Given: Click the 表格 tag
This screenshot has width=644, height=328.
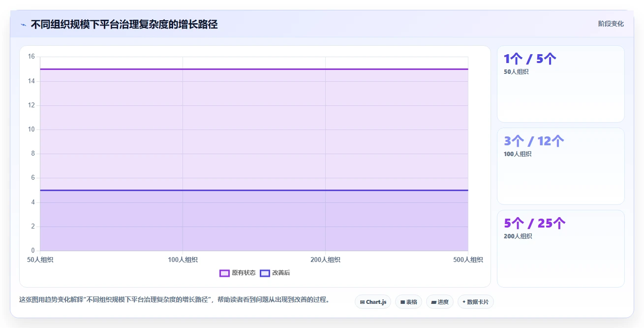Looking at the screenshot, I should pos(408,302).
